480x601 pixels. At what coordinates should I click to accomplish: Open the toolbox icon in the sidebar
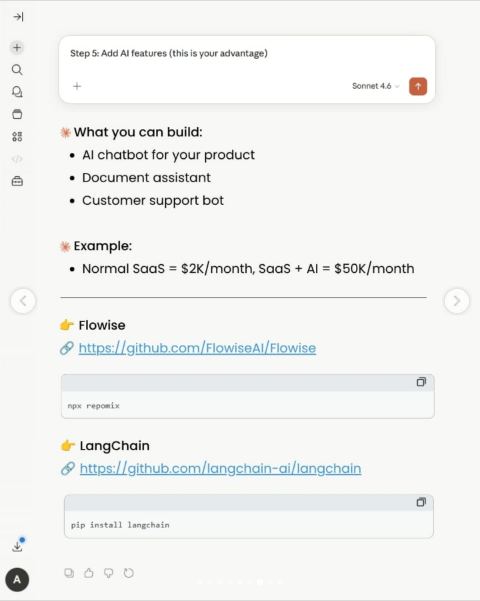tap(17, 181)
